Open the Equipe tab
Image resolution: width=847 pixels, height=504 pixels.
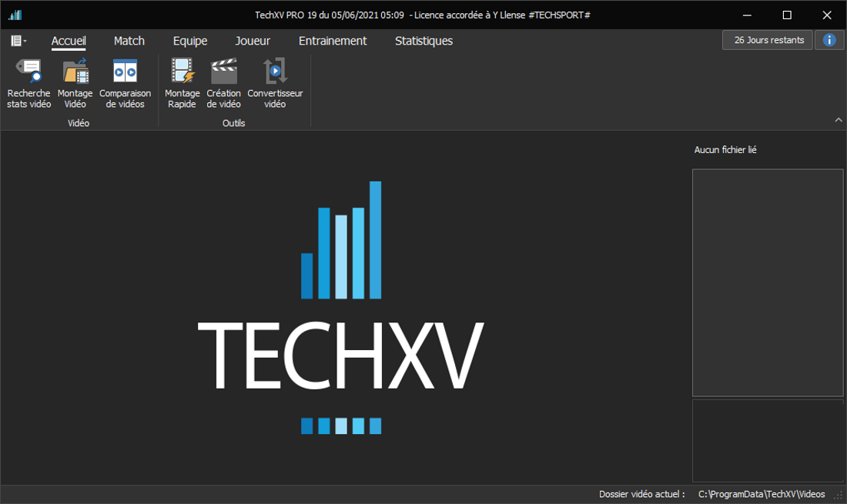(190, 41)
